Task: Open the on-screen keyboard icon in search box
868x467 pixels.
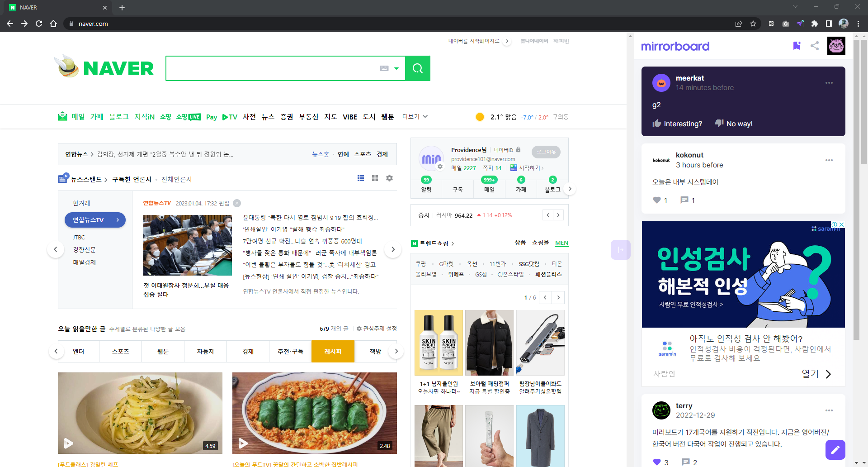Action: (384, 68)
